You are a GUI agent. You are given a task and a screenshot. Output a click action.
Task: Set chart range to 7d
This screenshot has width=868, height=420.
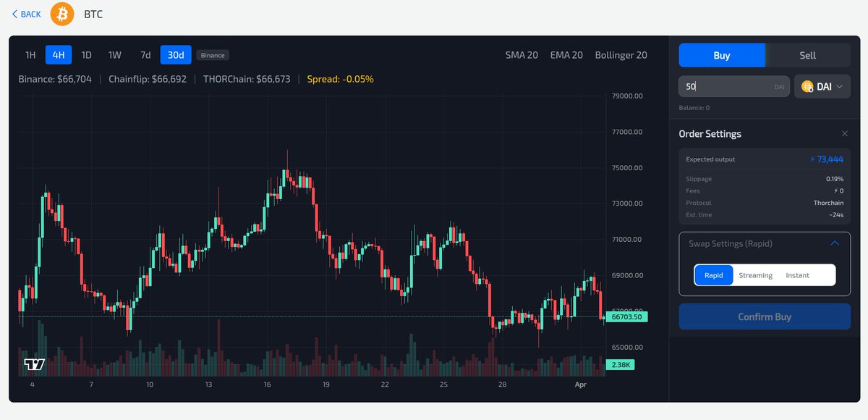coord(145,55)
